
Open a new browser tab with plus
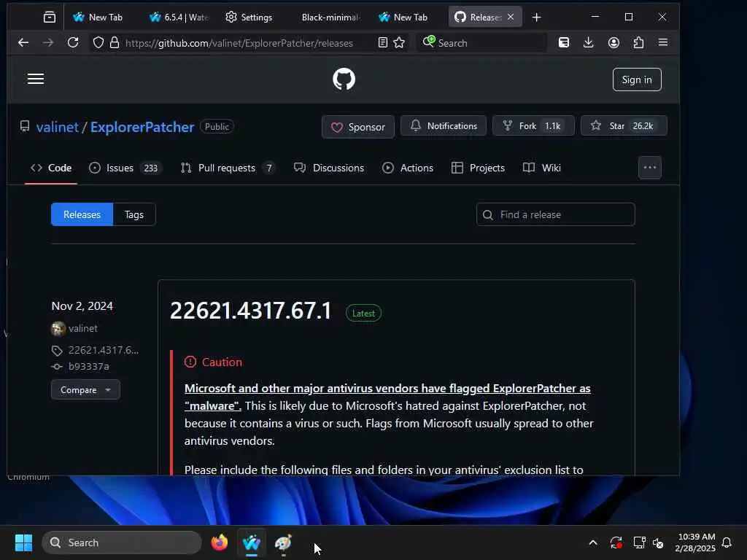536,17
